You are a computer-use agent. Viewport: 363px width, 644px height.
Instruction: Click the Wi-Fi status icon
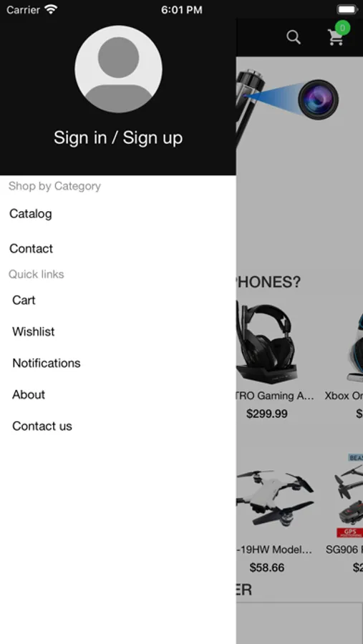[51, 9]
